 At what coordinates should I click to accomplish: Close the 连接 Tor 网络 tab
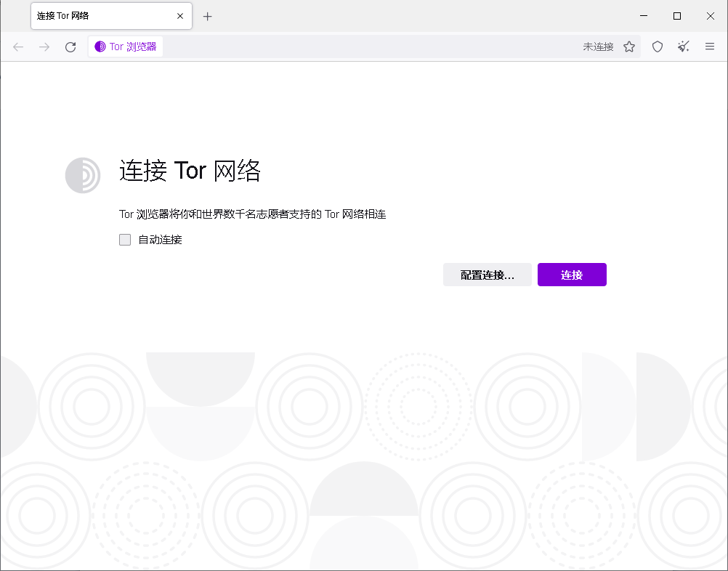point(180,16)
